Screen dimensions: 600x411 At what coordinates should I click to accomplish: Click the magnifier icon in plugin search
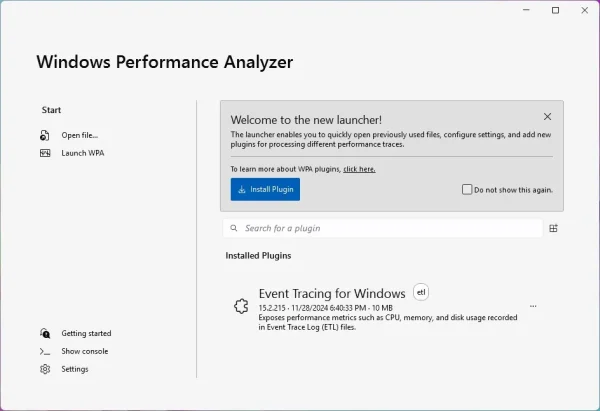233,228
